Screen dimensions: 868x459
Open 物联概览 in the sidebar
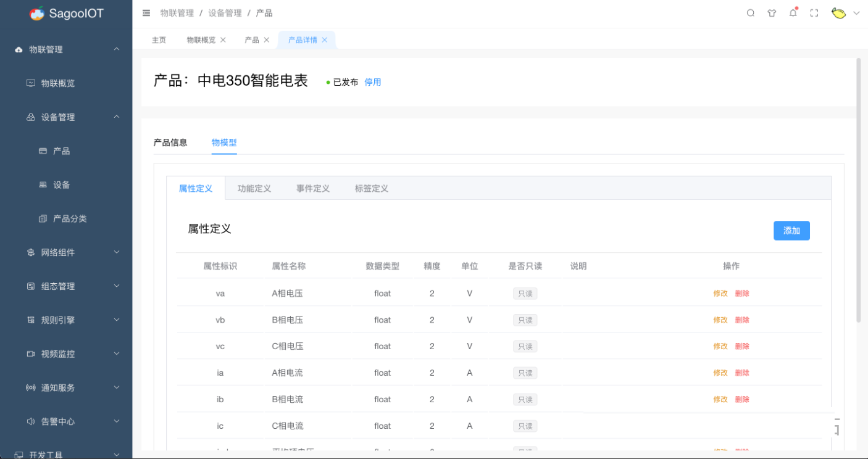point(58,83)
